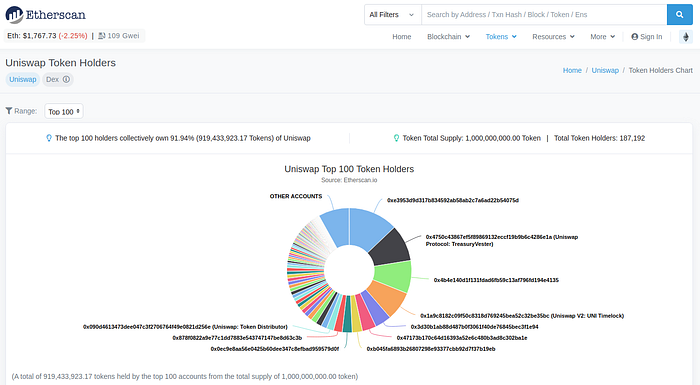Image resolution: width=700 pixels, height=385 pixels.
Task: Expand the More menu
Action: point(602,37)
